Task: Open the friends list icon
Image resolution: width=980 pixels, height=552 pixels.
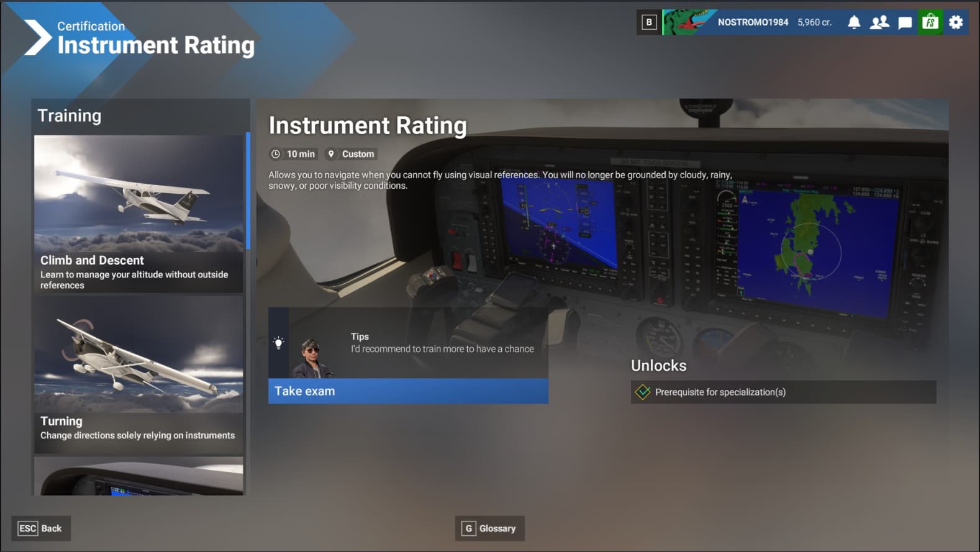Action: tap(879, 22)
